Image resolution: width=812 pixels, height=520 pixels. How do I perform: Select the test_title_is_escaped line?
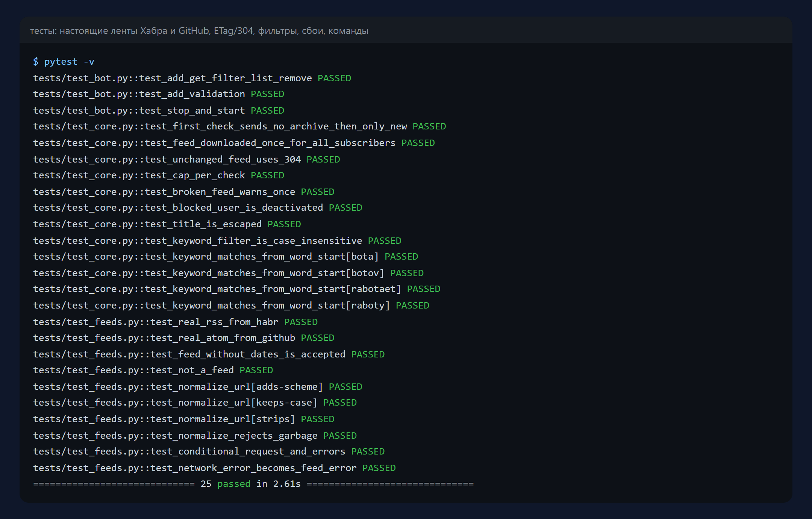click(x=167, y=224)
